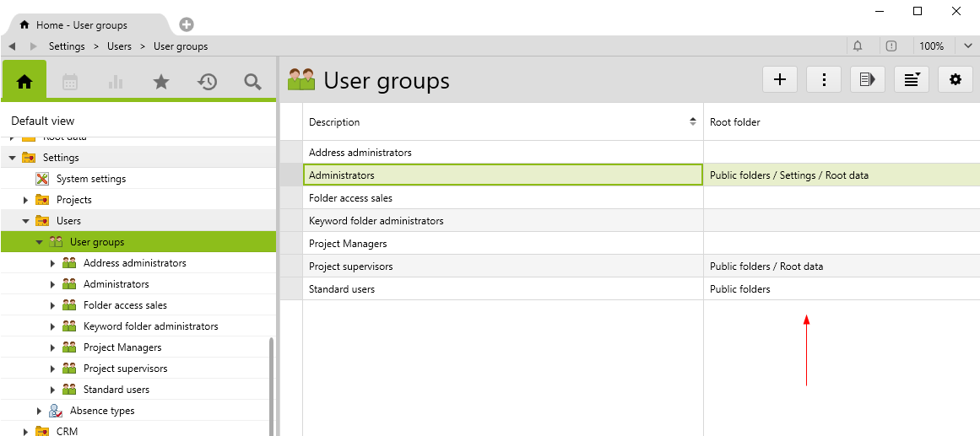
Task: Click the Home icon in sidebar
Action: pyautogui.click(x=24, y=82)
